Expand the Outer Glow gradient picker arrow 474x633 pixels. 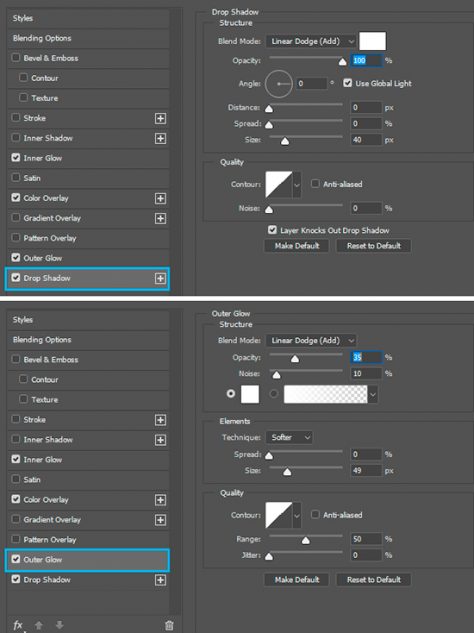[373, 394]
